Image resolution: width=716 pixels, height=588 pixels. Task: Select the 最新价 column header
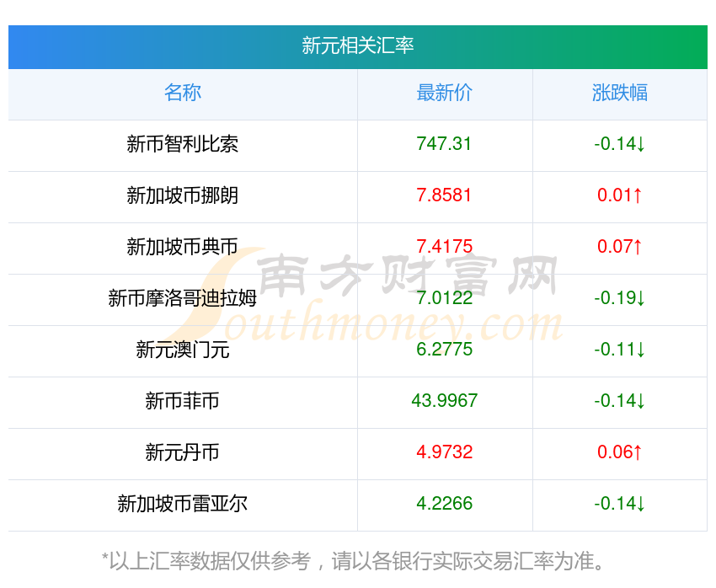(444, 93)
